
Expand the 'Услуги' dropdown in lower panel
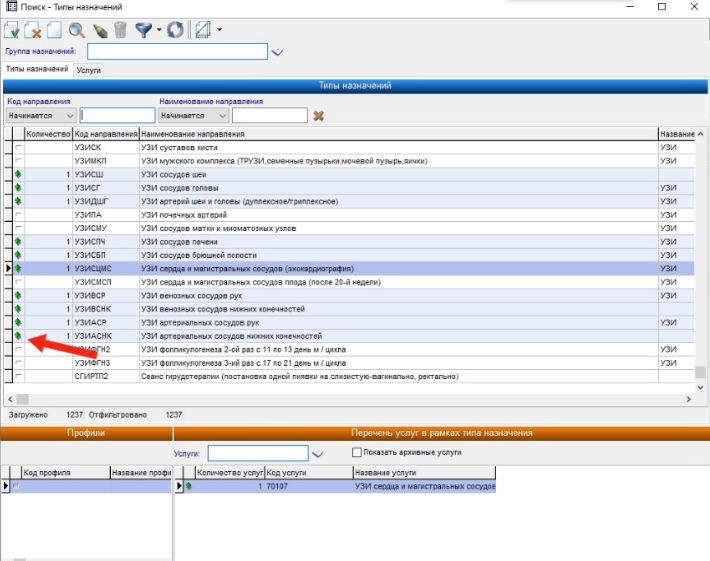pyautogui.click(x=318, y=453)
